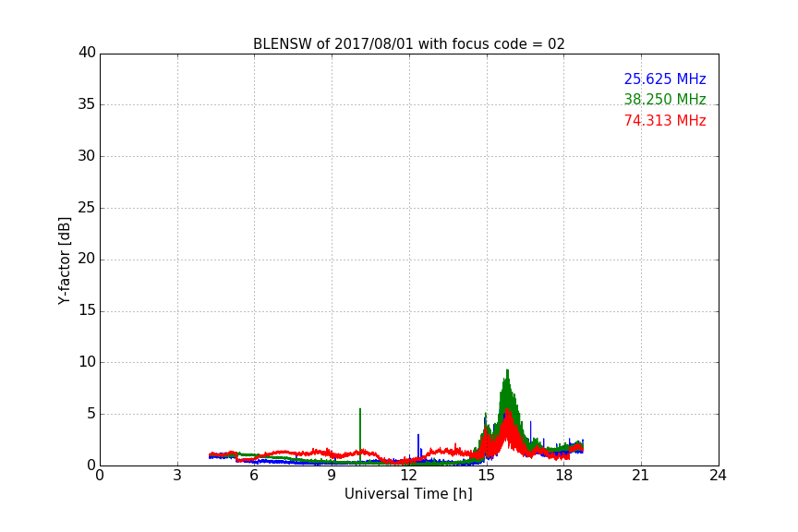This screenshot has width=798, height=532.
Task: Pick the blue 25.625 MHz legend label
Action: (665, 79)
